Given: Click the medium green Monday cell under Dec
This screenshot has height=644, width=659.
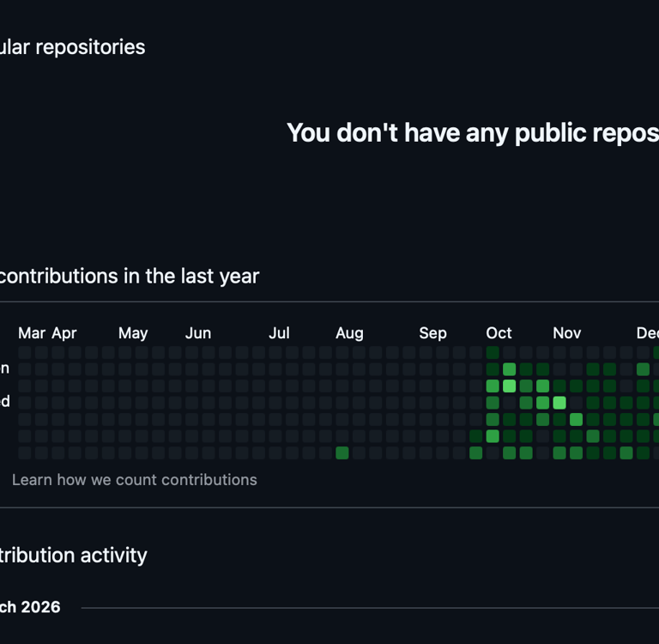Looking at the screenshot, I should coord(643,369).
